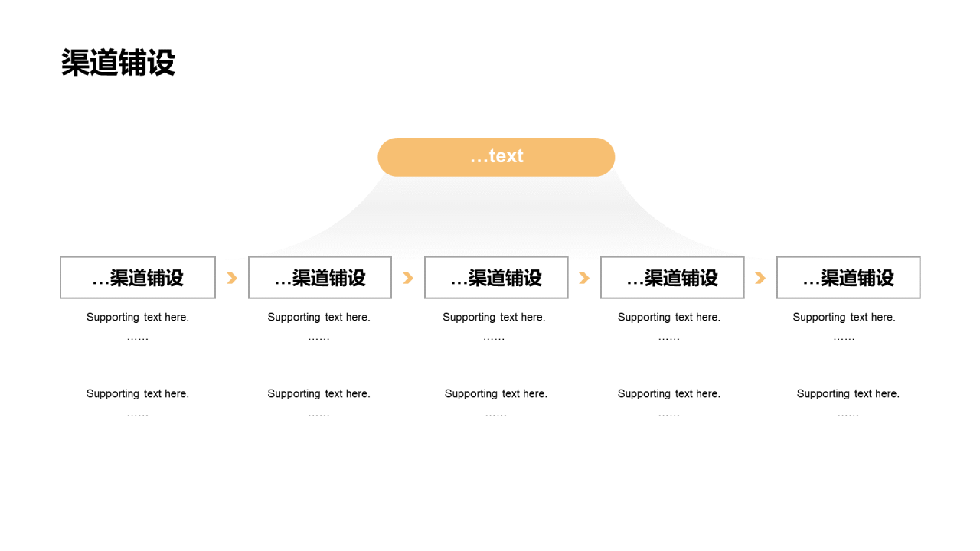Select the slide title '渠道铺设' at top

click(118, 63)
